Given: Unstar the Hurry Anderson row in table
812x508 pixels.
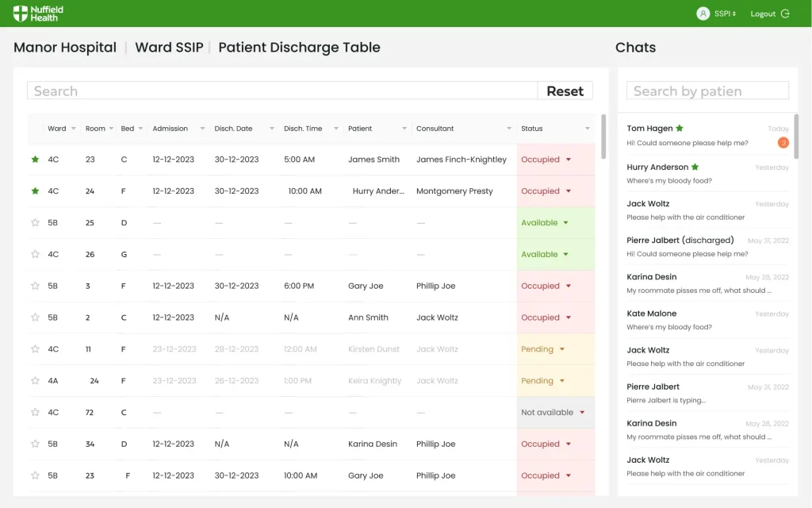Looking at the screenshot, I should click(x=35, y=191).
